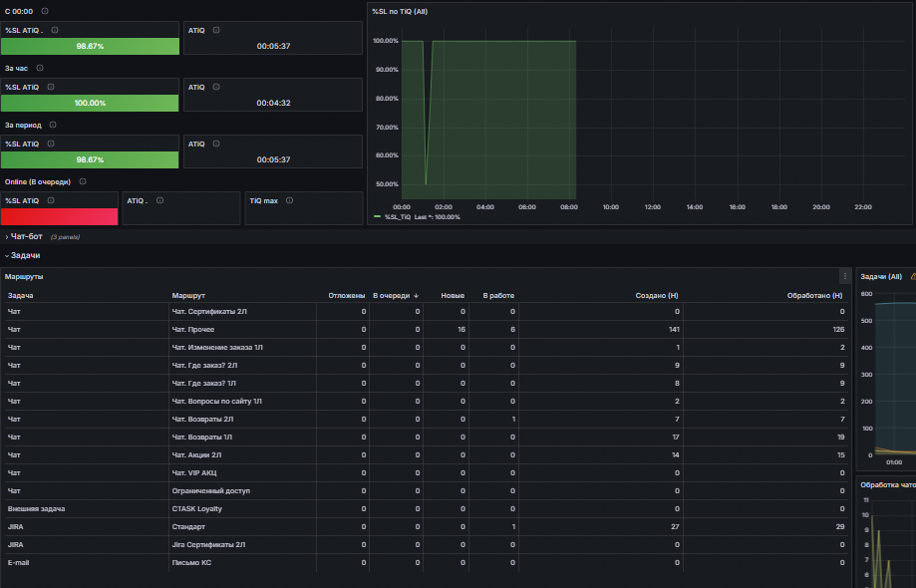Click info icon on TIQ max panel

coord(289,200)
